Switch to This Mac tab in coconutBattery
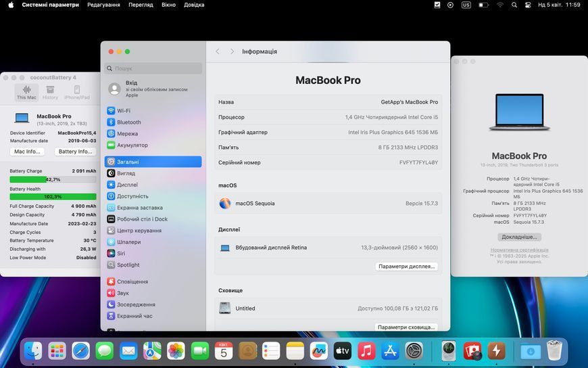The height and width of the screenshot is (368, 588). tap(26, 93)
